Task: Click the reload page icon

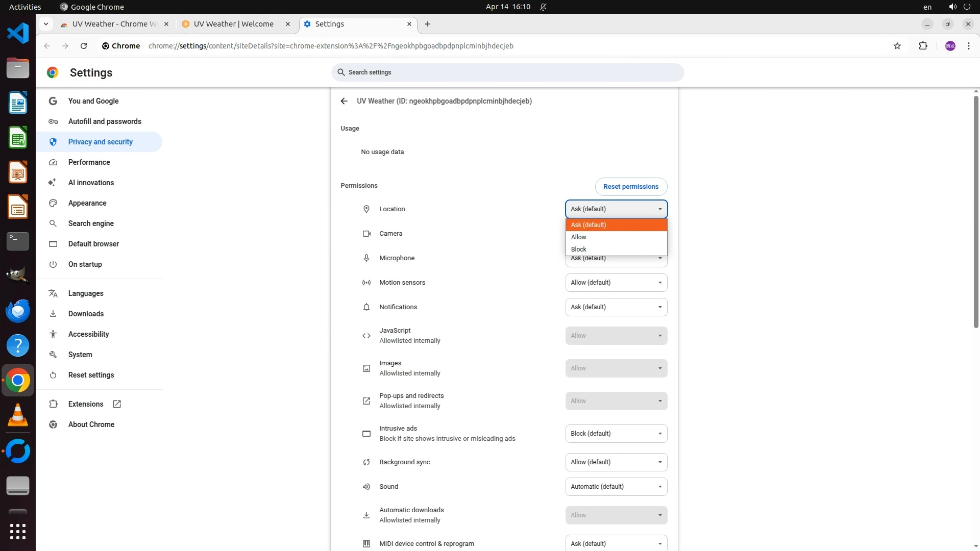Action: [x=84, y=46]
